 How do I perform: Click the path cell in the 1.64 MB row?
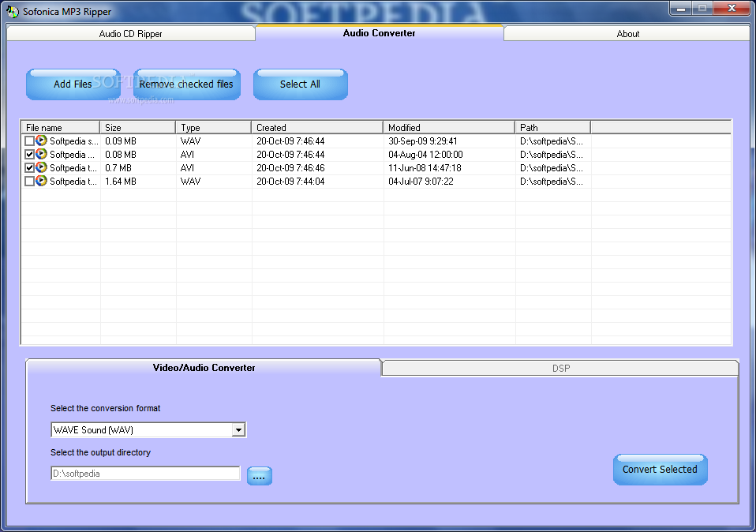(552, 182)
